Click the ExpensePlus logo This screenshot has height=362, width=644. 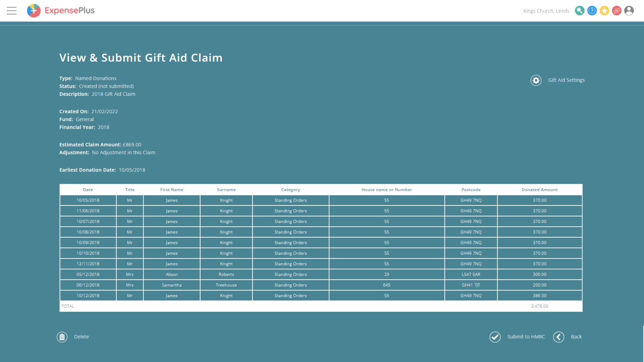click(60, 10)
